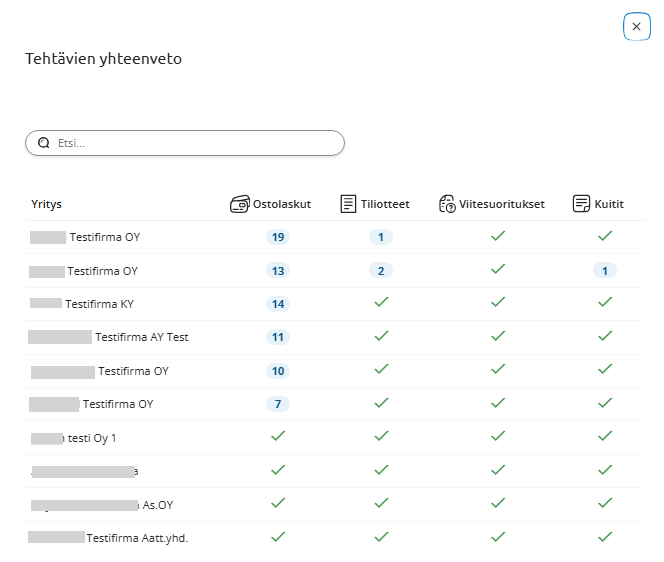Click the Viitesuoritukset icon in header
Image resolution: width=664 pixels, height=562 pixels.
(447, 204)
